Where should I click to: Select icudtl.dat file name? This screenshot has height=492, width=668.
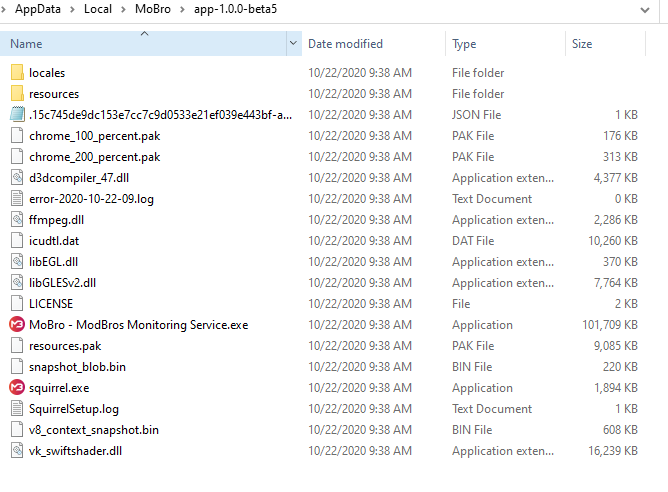[x=54, y=241]
